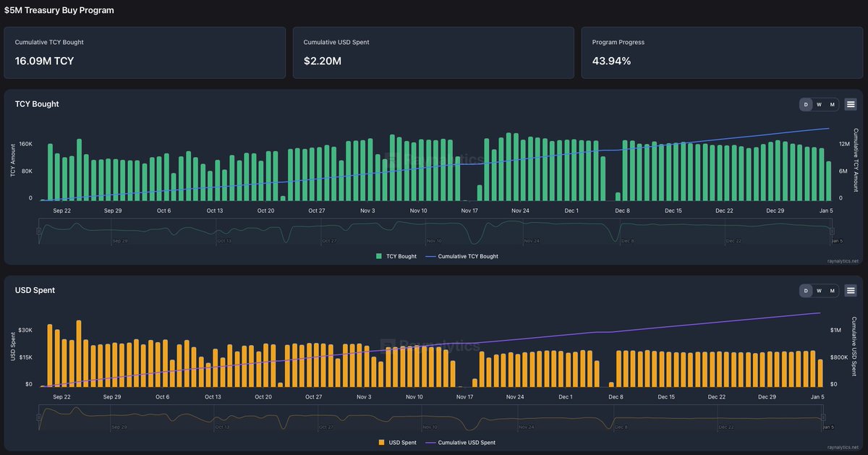The width and height of the screenshot is (868, 455).
Task: Click 'Nov 17' axis label in TCY Bought chart
Action: 469,211
